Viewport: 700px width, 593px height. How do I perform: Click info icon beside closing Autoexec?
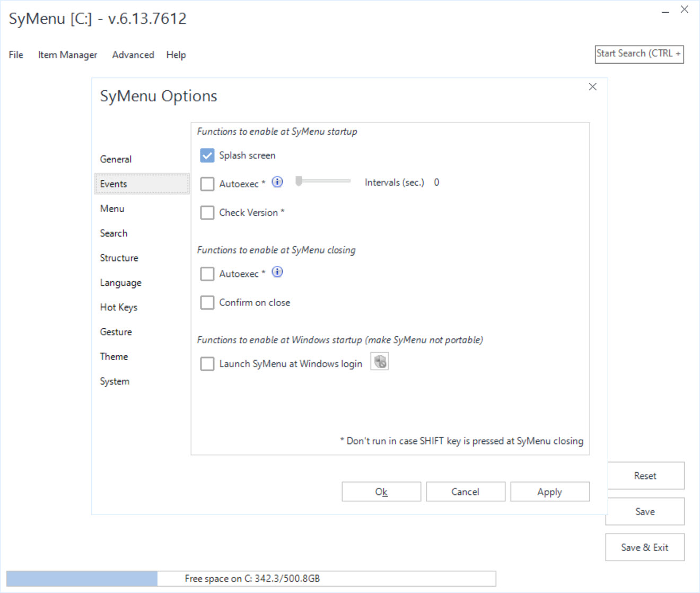[x=277, y=272]
